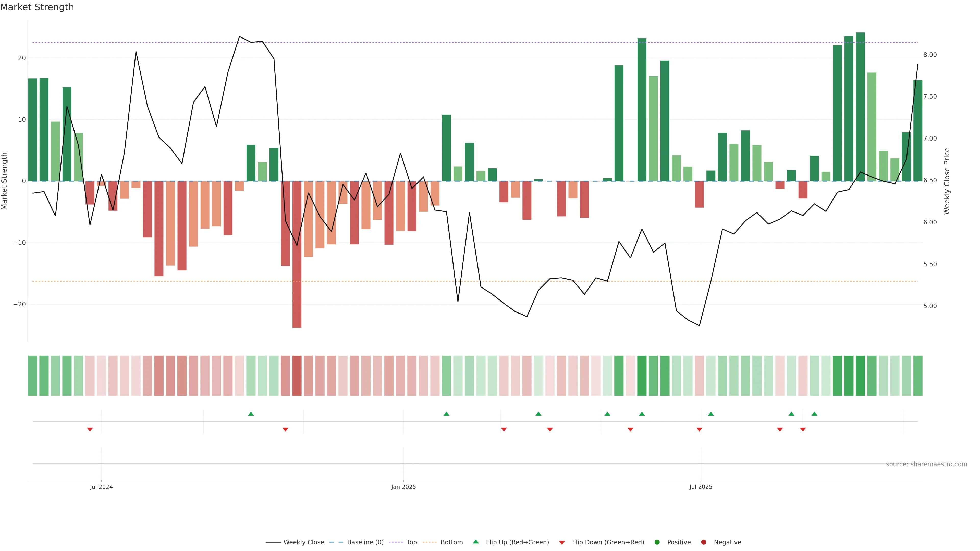Click the Flip Up green triangle legend icon
980x551 pixels.
click(x=475, y=542)
